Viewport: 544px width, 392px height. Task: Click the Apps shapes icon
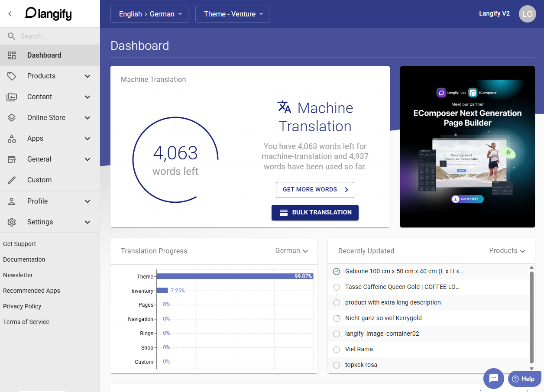tap(12, 139)
